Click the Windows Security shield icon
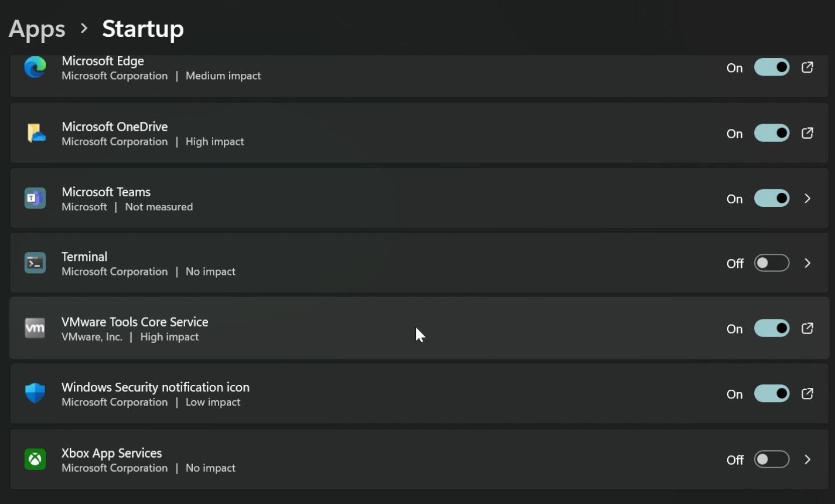The image size is (835, 504). tap(35, 393)
